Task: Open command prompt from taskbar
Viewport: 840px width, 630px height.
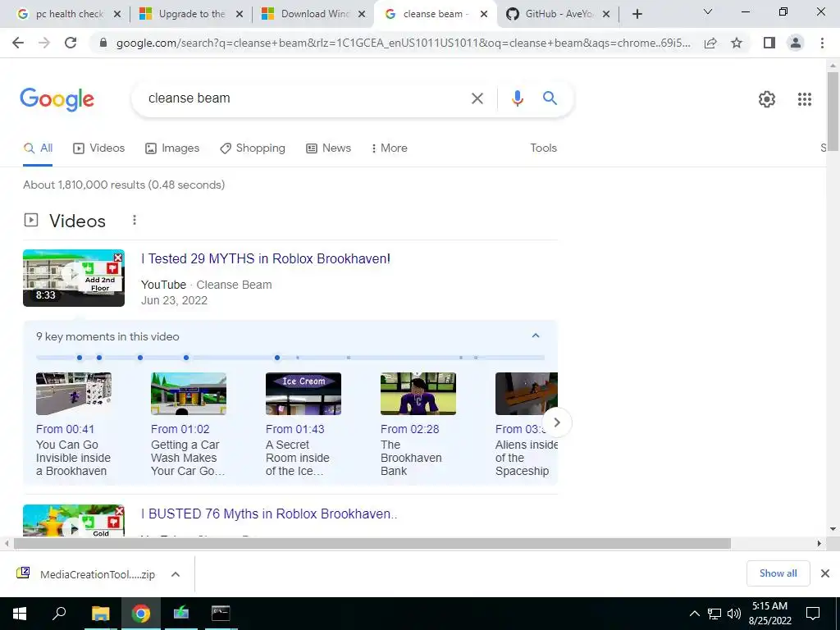Action: point(221,614)
